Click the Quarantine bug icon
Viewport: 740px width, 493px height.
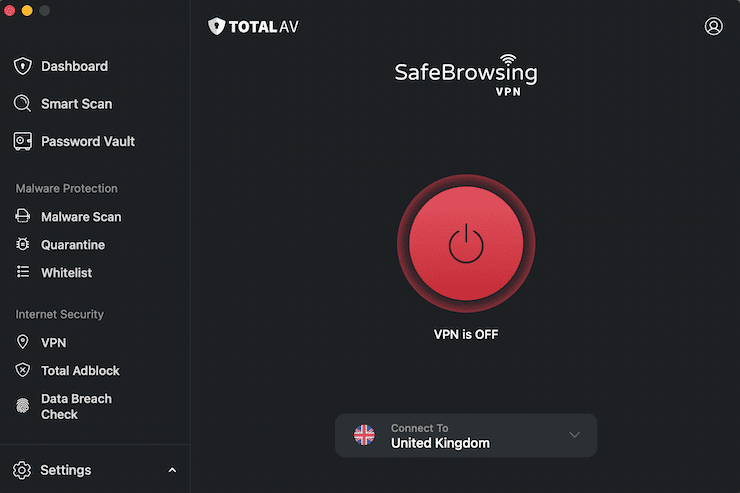coord(23,245)
